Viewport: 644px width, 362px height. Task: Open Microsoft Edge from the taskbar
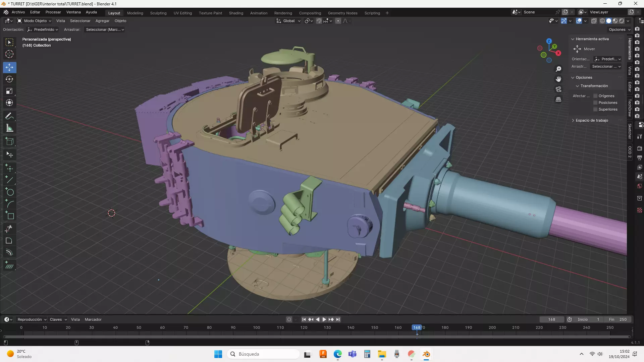click(337, 354)
